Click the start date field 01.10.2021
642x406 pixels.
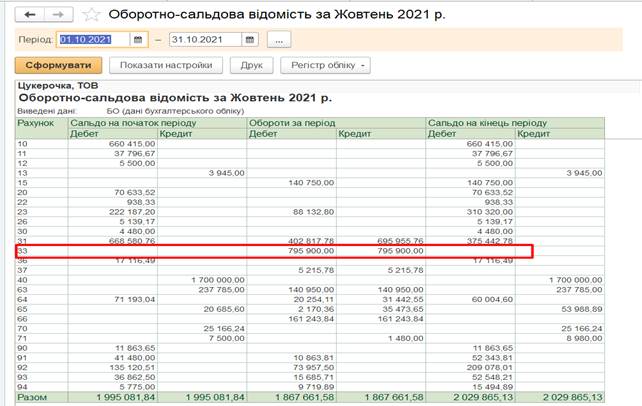pos(92,40)
